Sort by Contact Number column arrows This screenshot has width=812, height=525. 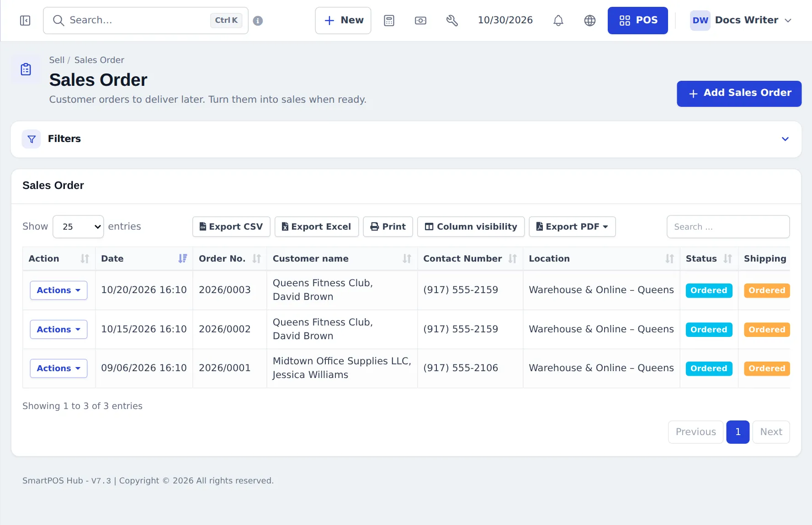(x=512, y=259)
